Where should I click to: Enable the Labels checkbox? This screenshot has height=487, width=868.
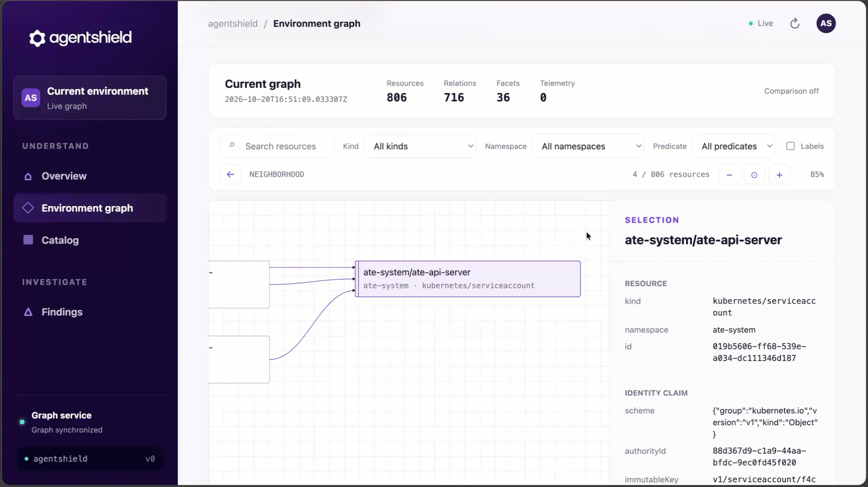click(790, 146)
